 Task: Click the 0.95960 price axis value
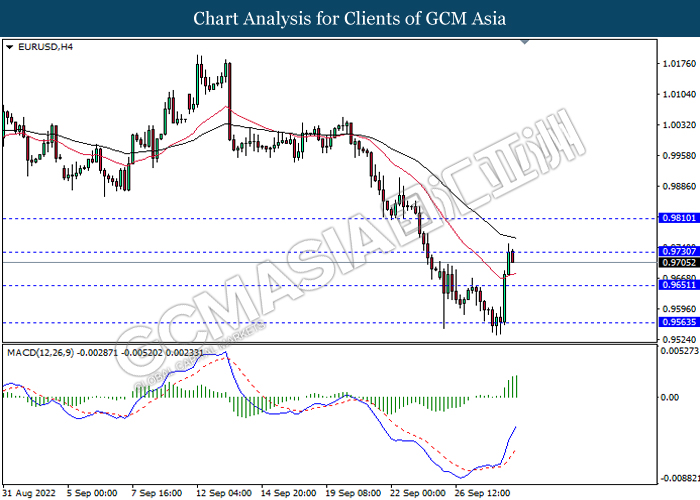[679, 309]
